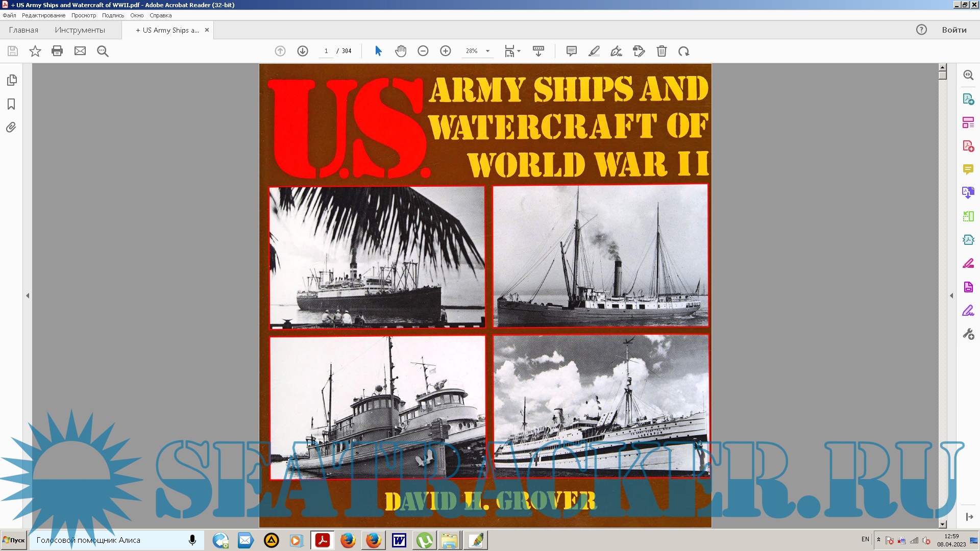Viewport: 980px width, 551px height.
Task: Open the Attachments paperclip panel
Action: click(x=11, y=127)
